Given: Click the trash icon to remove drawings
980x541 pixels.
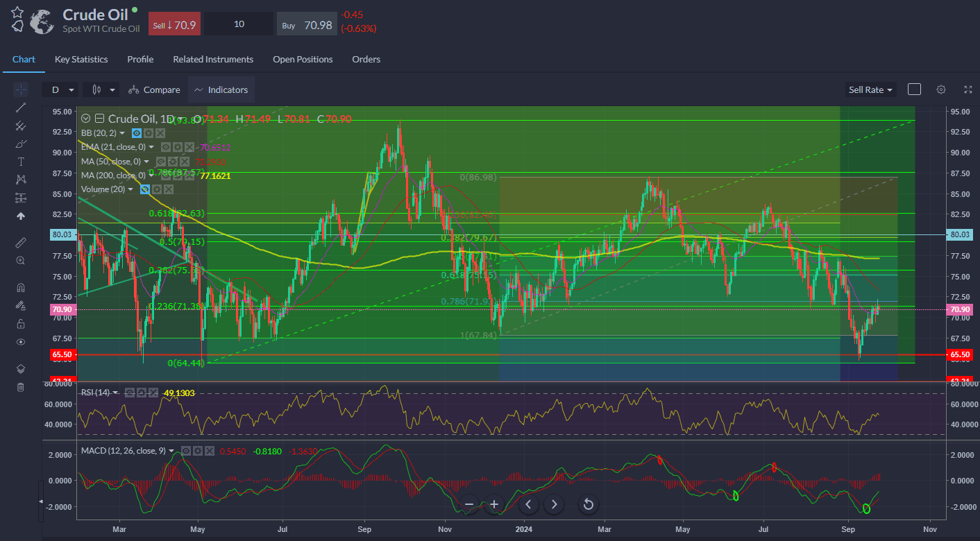Looking at the screenshot, I should pos(21,387).
